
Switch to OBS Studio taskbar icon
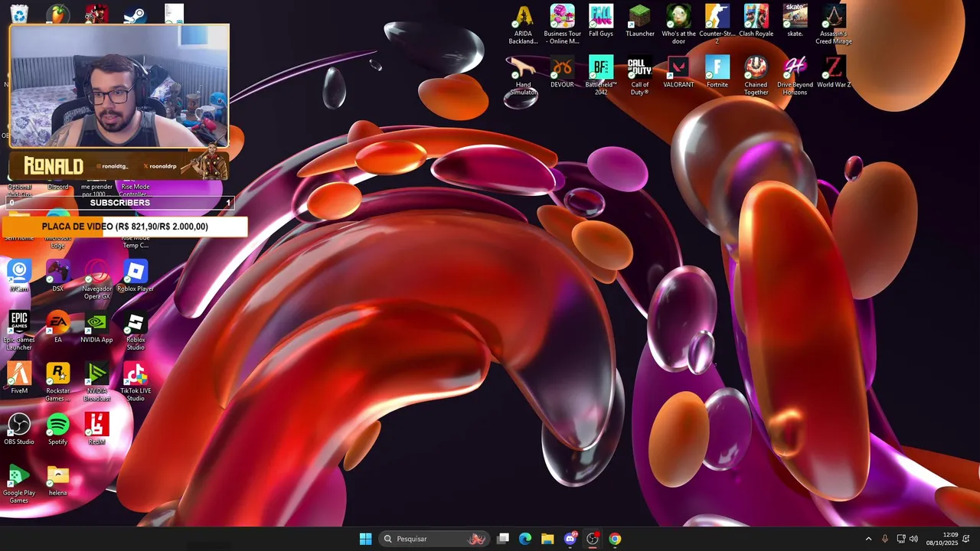[x=593, y=539]
